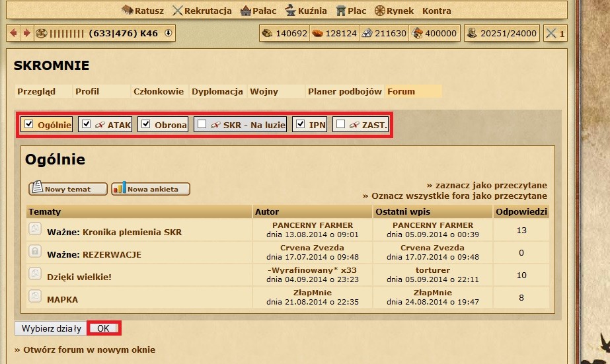Click the hidden-forum icon beside ATAK
The image size is (610, 364).
coord(100,126)
